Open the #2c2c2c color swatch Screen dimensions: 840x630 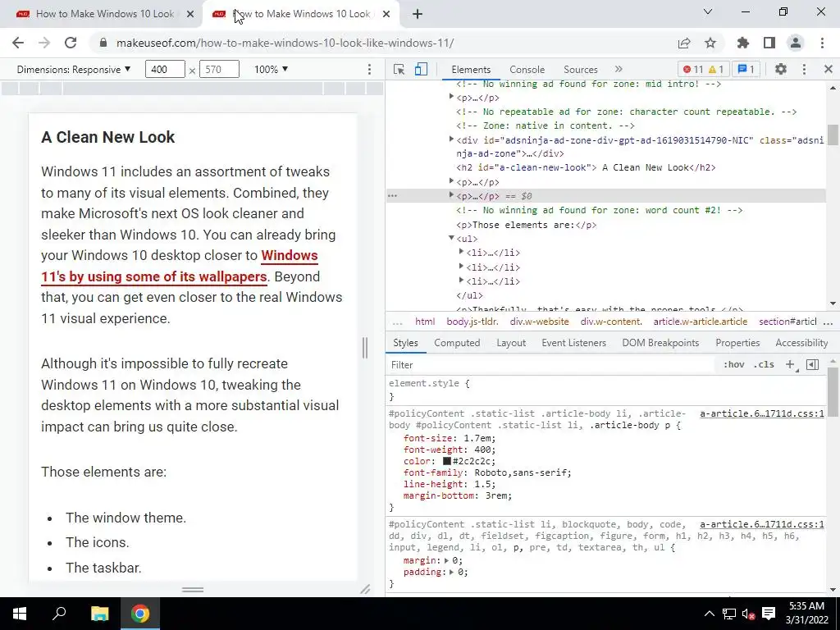tap(447, 461)
